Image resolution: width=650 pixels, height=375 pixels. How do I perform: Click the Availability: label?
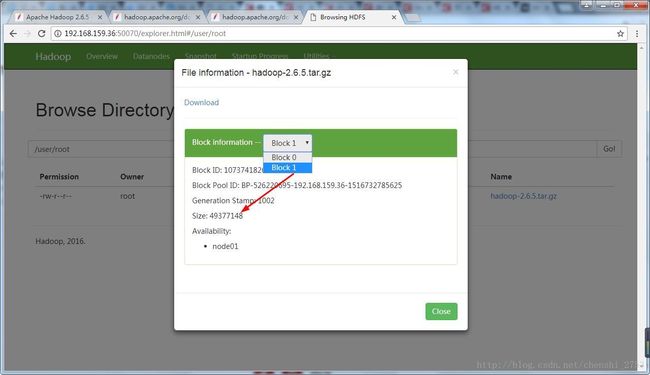click(x=211, y=231)
